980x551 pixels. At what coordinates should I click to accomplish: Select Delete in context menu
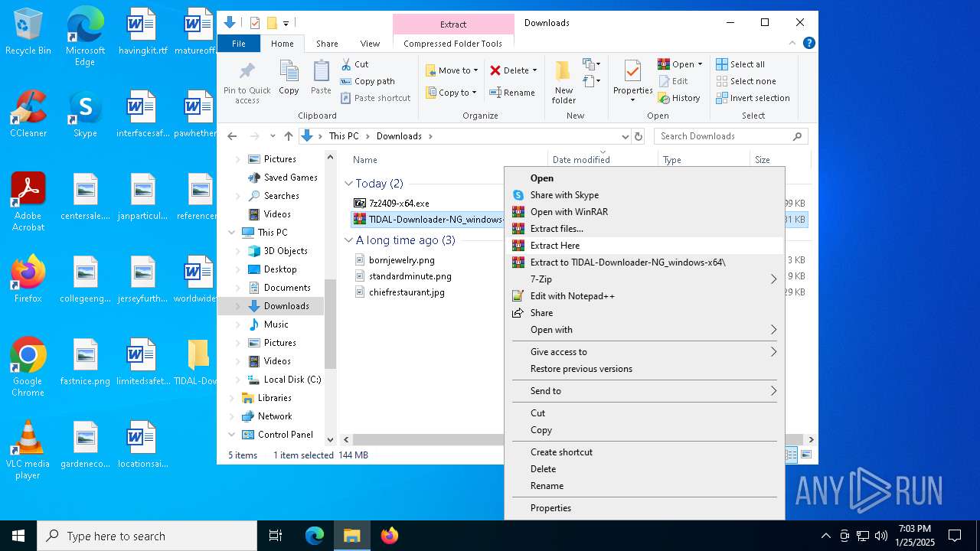click(x=644, y=469)
